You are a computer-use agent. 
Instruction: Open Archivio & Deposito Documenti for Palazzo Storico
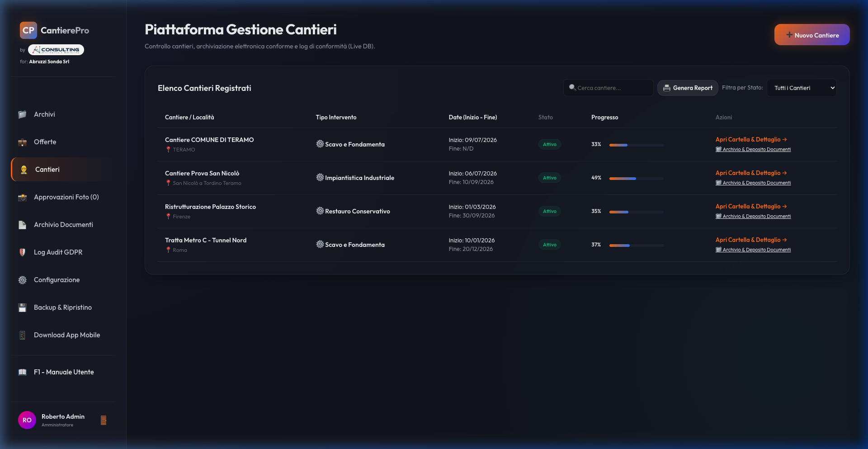pos(753,217)
